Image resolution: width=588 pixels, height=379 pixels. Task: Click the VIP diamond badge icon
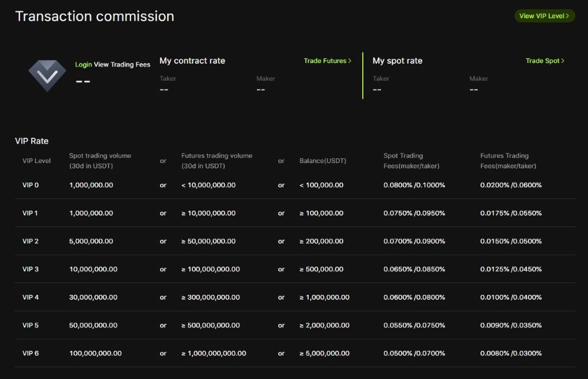pyautogui.click(x=47, y=75)
